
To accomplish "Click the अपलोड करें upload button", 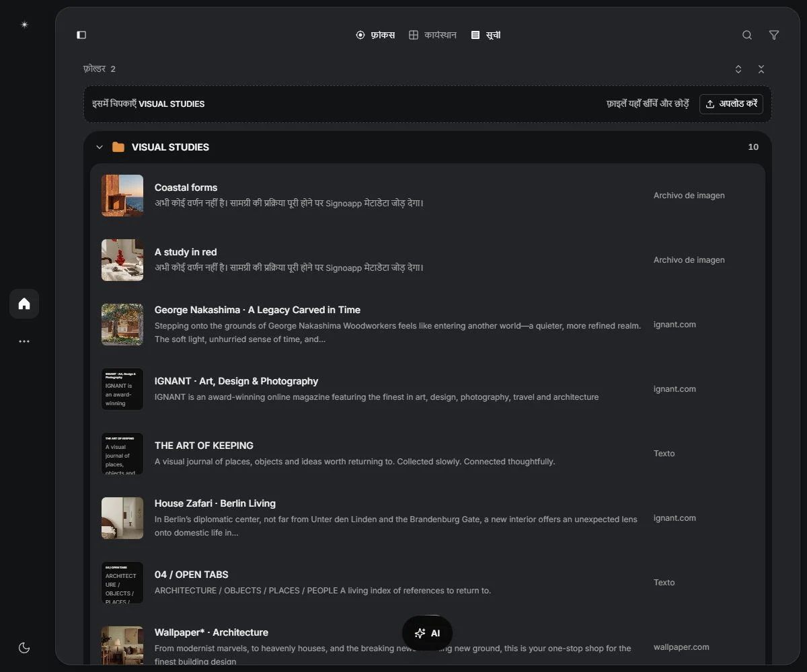I will [x=731, y=104].
